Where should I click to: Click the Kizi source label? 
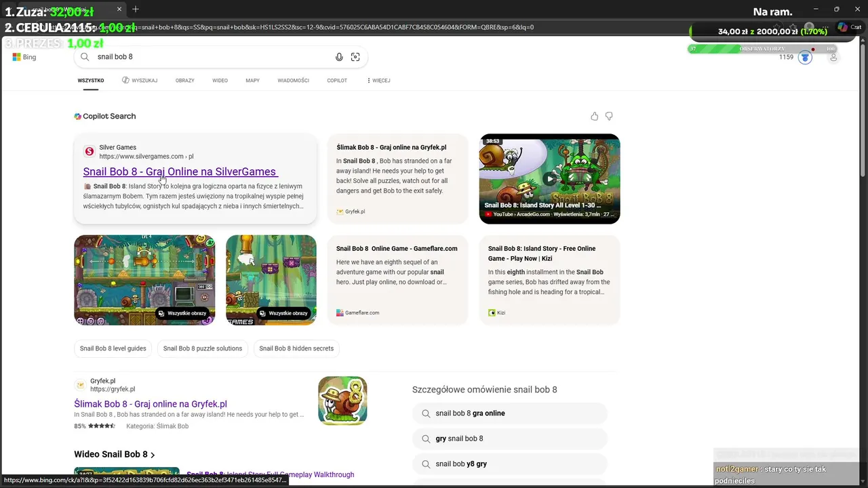point(501,313)
